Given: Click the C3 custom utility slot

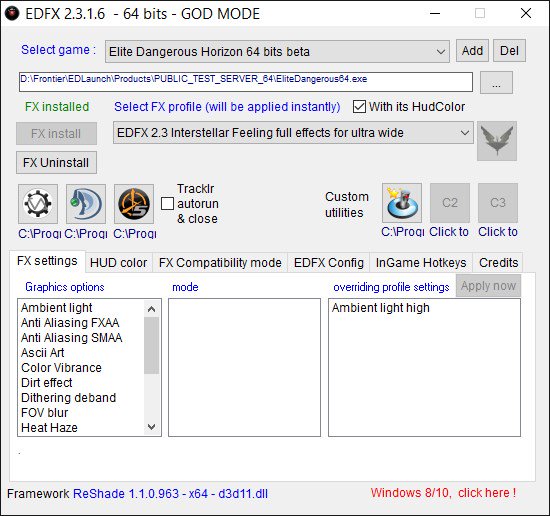Looking at the screenshot, I should pyautogui.click(x=498, y=203).
